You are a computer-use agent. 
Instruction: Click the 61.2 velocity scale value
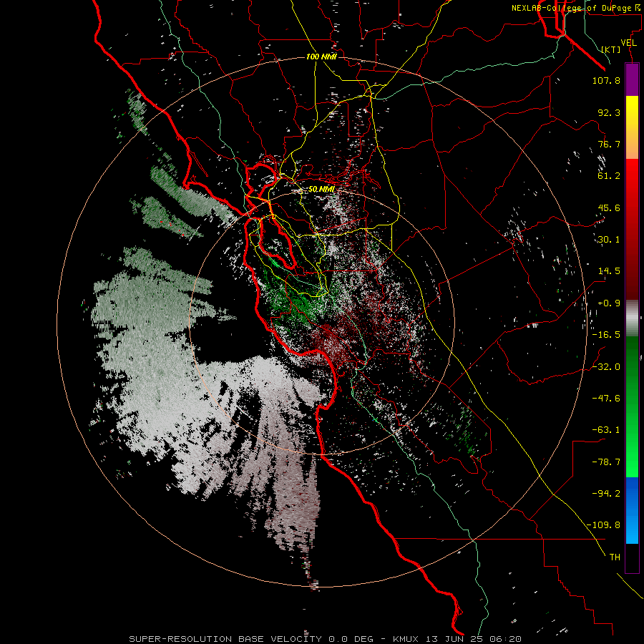[609, 176]
